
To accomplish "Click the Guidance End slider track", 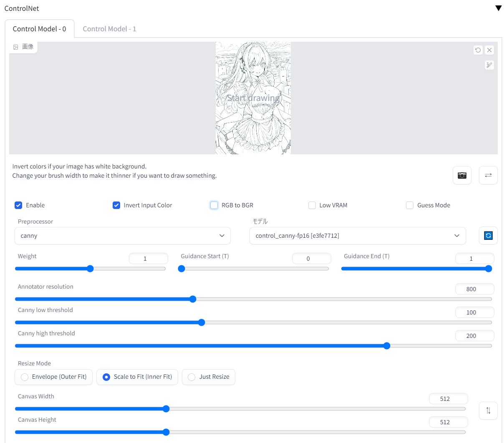I will click(416, 269).
